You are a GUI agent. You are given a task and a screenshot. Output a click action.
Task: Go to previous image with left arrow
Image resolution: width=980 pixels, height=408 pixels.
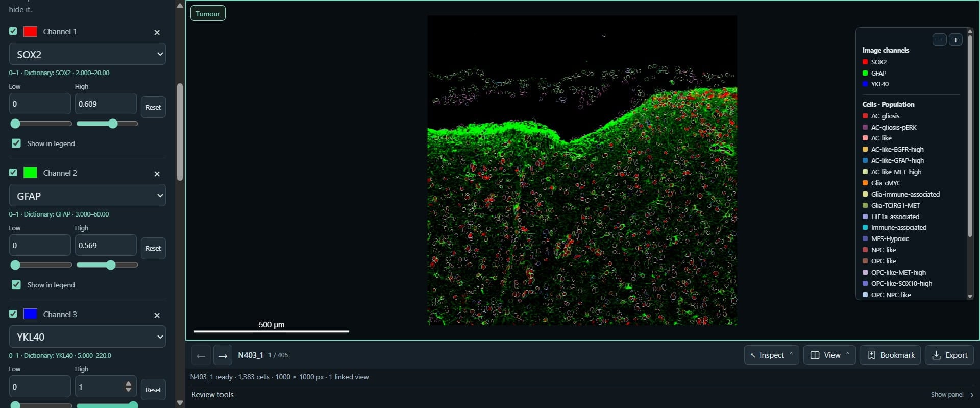coord(201,355)
